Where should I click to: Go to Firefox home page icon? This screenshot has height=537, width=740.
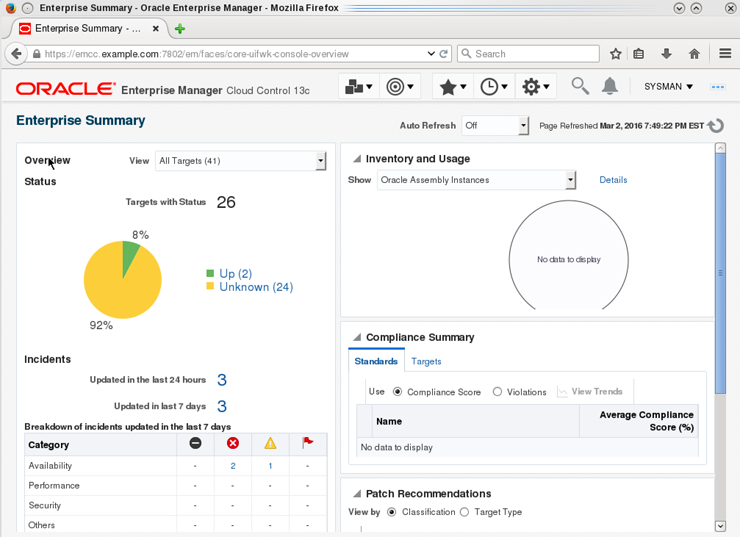click(x=694, y=54)
